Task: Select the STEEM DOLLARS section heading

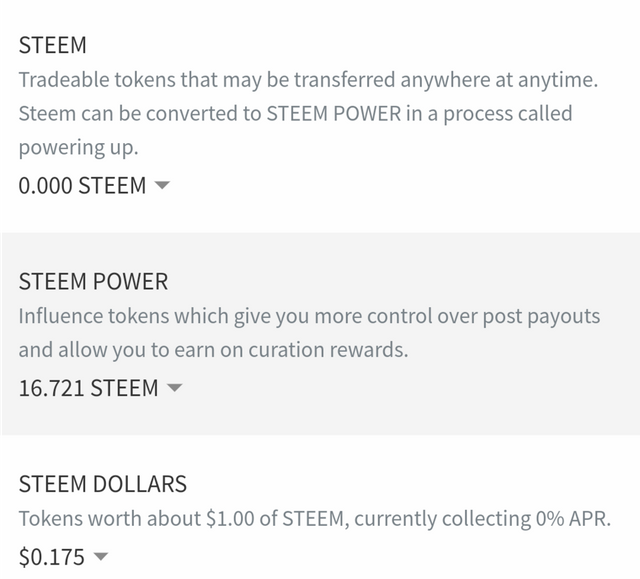Action: (103, 484)
